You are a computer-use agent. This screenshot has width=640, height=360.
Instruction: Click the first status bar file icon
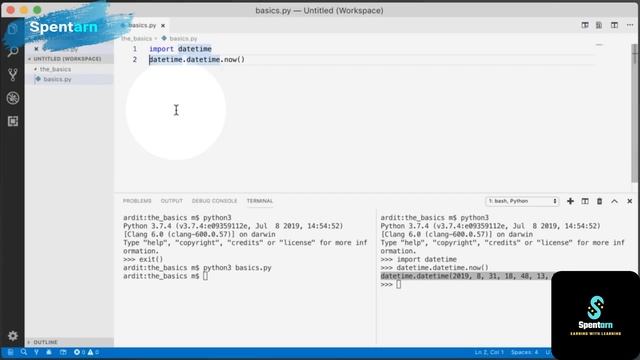[x=10, y=352]
